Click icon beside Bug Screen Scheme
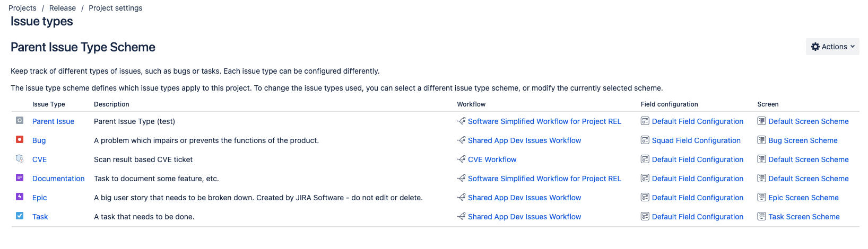This screenshot has height=249, width=868. [x=761, y=140]
